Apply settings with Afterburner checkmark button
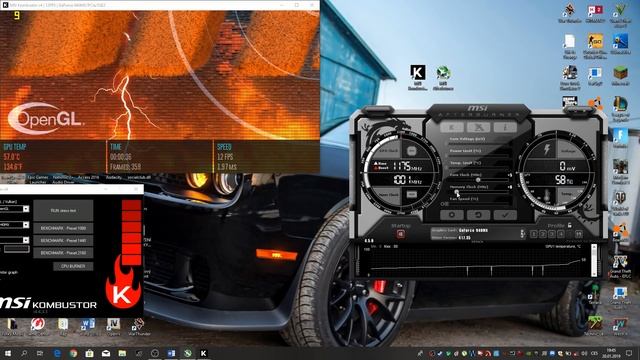The height and width of the screenshot is (360, 640). pyautogui.click(x=505, y=214)
